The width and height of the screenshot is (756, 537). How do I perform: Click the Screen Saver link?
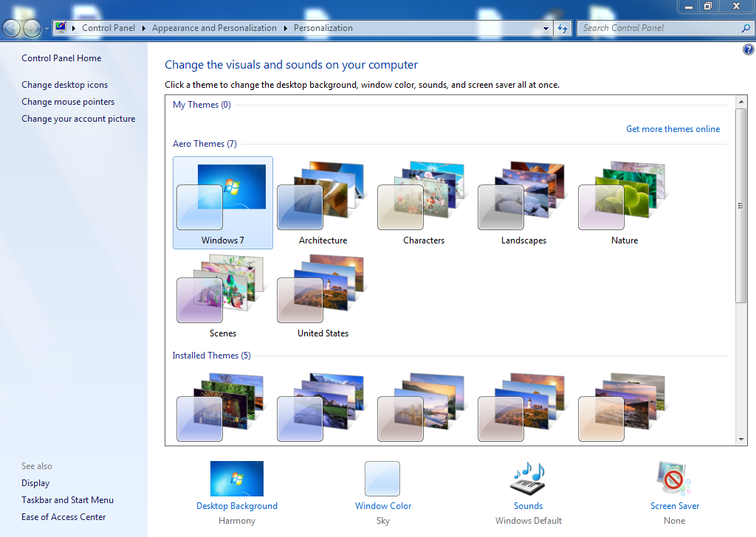click(675, 506)
